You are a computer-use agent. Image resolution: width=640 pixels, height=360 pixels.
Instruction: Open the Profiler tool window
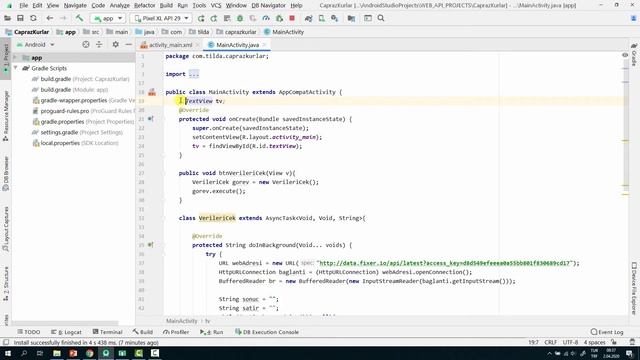176,332
